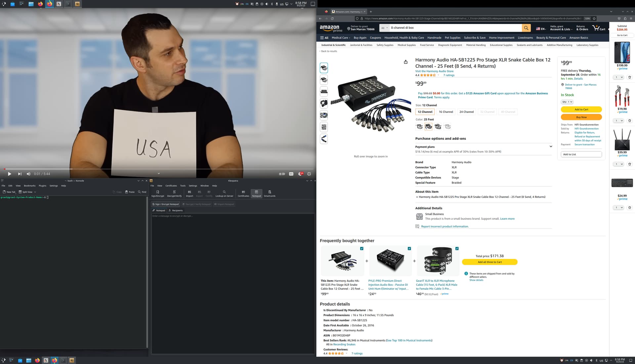Screen dimensions: 635x364
Task: Select third cable length color swatch
Action: (438, 127)
